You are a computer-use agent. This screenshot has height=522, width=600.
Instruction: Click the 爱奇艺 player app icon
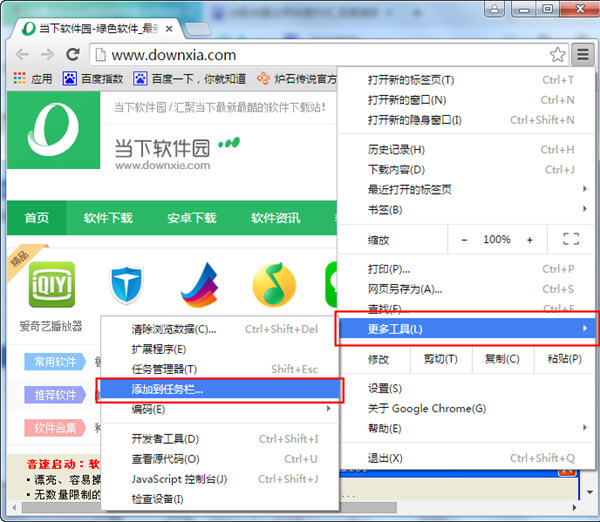click(x=52, y=285)
